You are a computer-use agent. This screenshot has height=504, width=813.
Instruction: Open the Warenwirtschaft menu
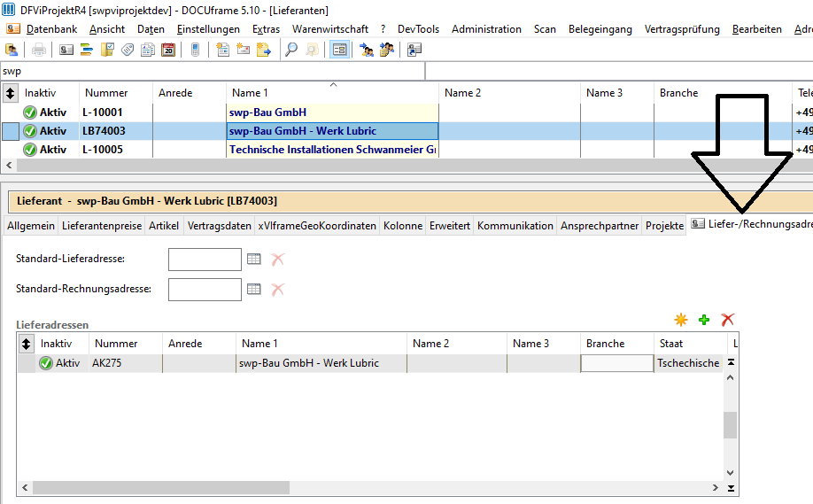(330, 29)
